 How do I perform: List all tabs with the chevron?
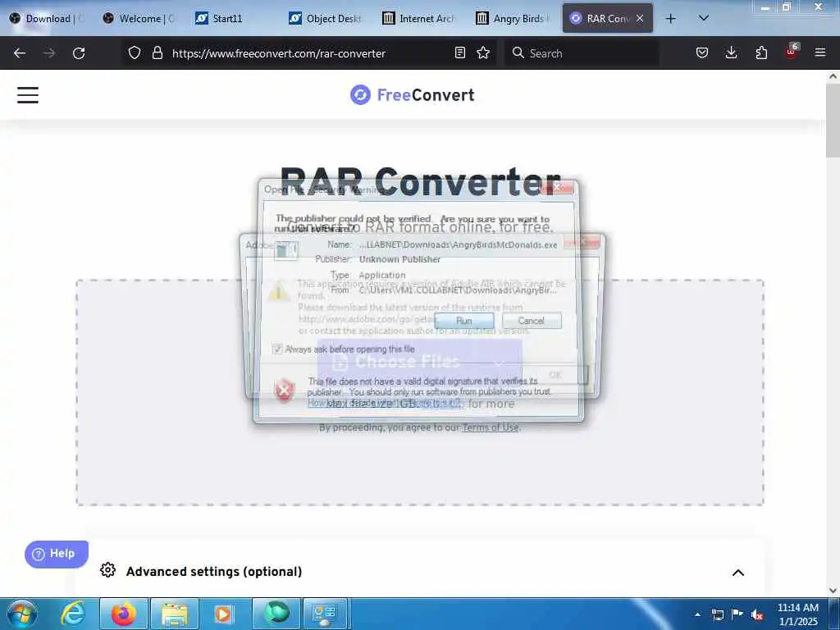(x=704, y=18)
